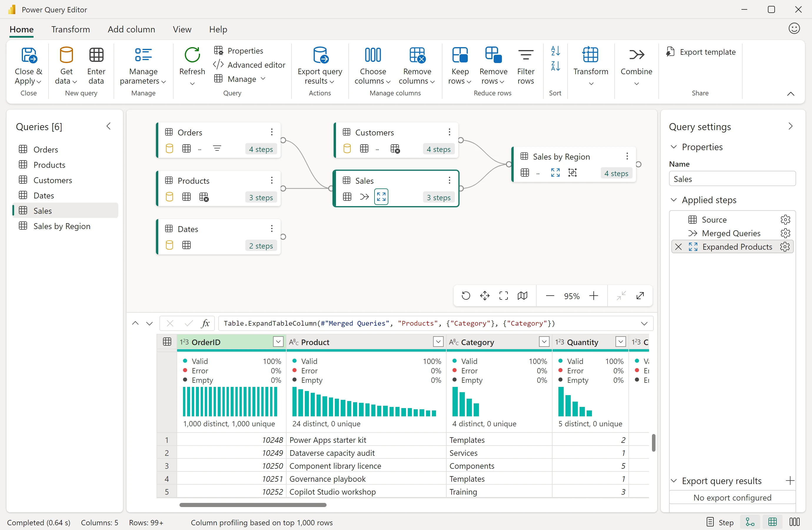Open the Manage dropdown in Query group
812x530 pixels.
coord(239,79)
